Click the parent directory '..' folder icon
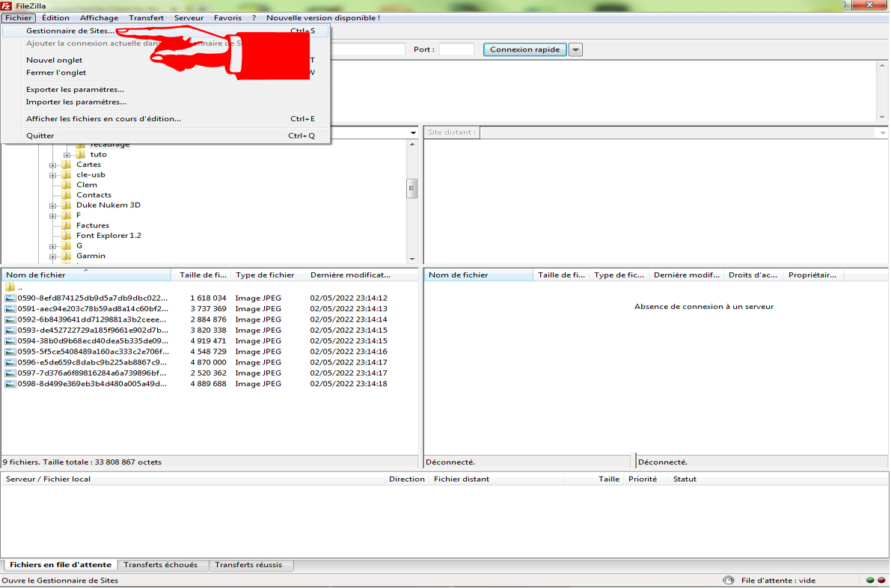The height and width of the screenshot is (588, 891). [10, 287]
